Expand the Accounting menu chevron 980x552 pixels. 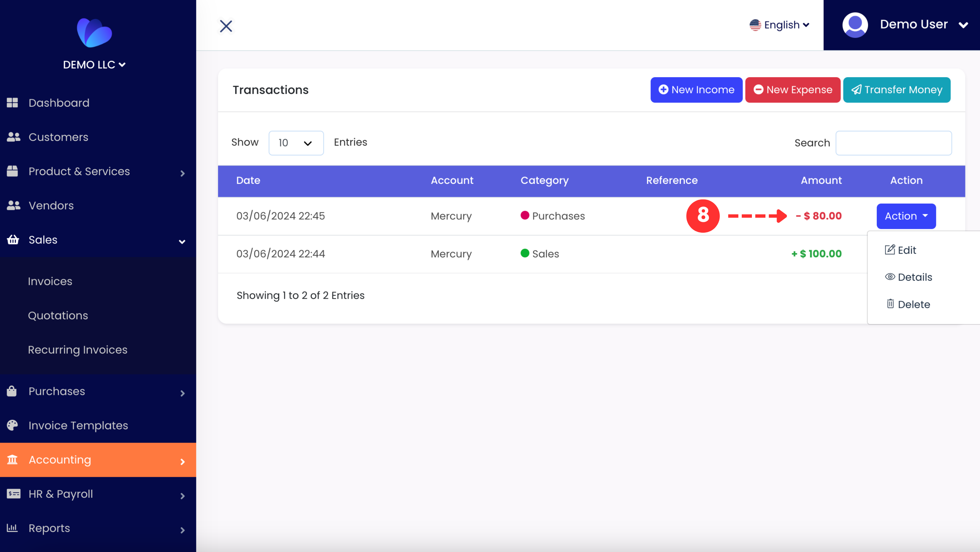183,461
